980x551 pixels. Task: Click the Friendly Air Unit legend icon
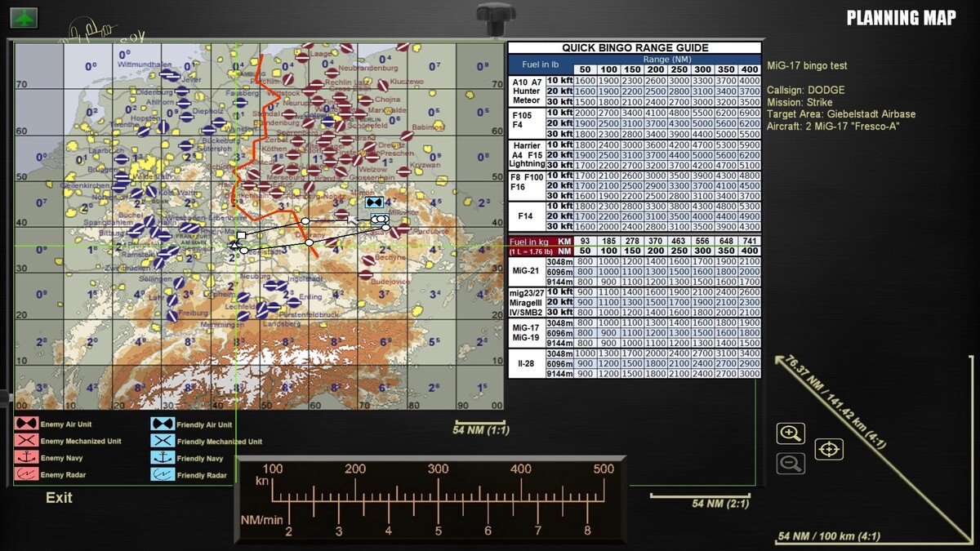click(163, 424)
